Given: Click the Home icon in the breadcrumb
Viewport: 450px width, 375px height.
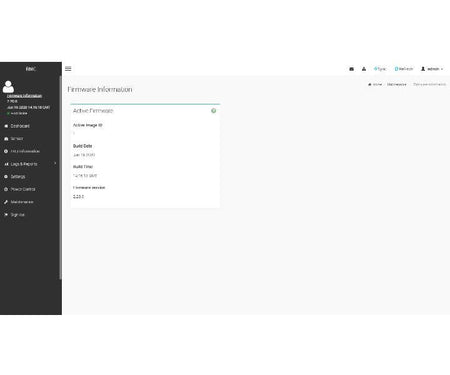Looking at the screenshot, I should 370,84.
